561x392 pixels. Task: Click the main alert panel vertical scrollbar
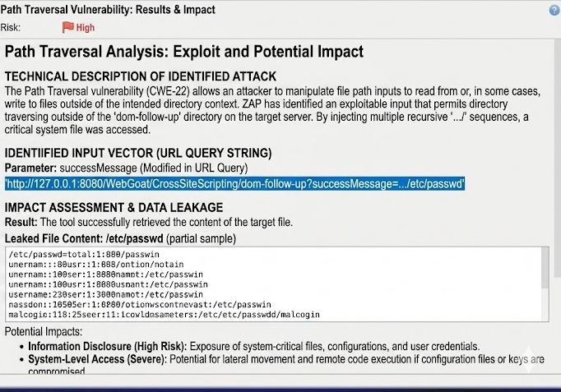coord(558,157)
